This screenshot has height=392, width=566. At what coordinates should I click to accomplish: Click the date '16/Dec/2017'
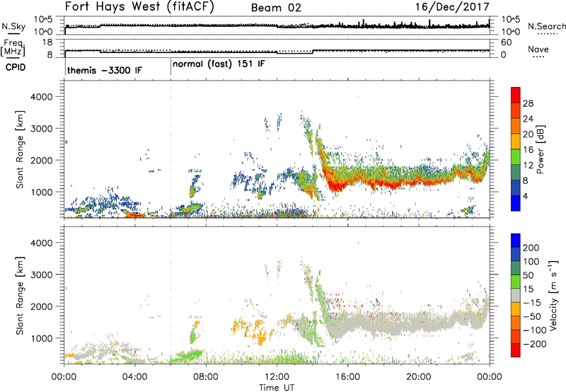(452, 6)
